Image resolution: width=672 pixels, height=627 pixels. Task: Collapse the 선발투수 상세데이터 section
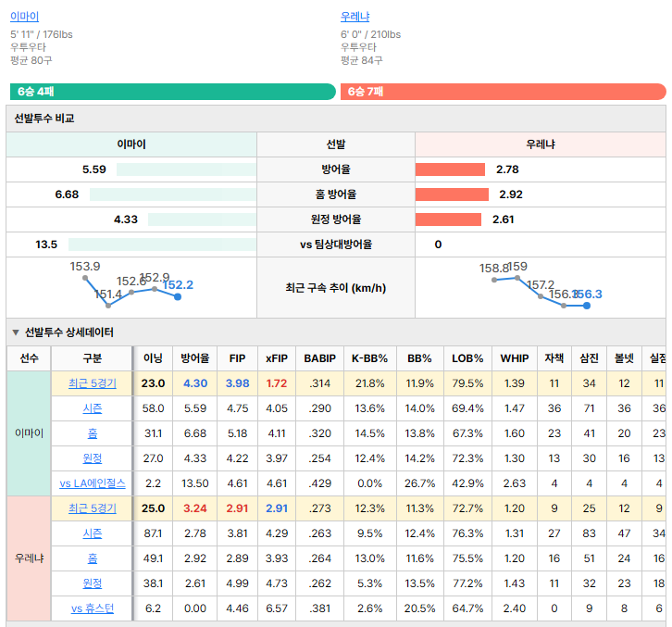[16, 332]
